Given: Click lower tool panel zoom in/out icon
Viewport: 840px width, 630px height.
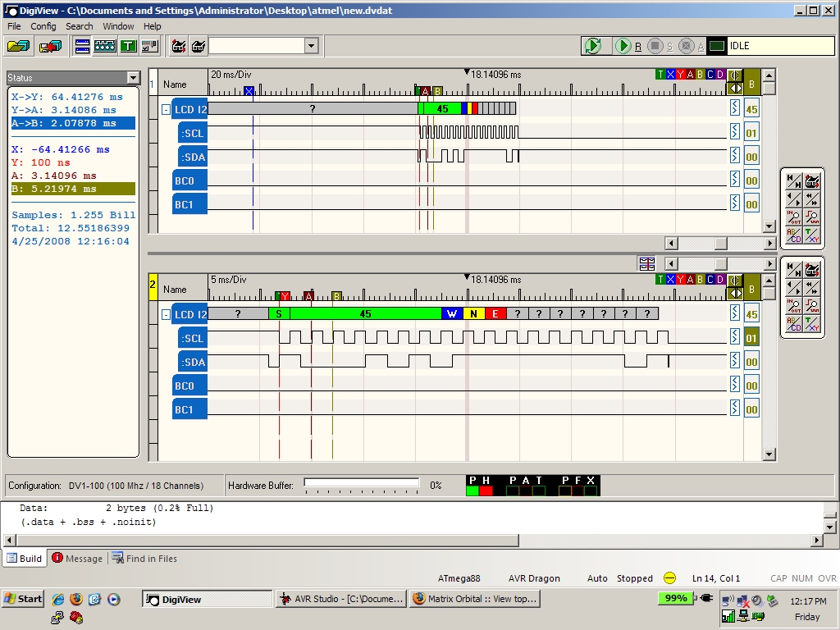Looking at the screenshot, I should (793, 306).
